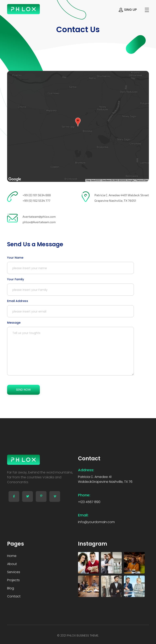Click the Facebook social icon
Image resolution: width=156 pixels, height=644 pixels.
pos(14,496)
